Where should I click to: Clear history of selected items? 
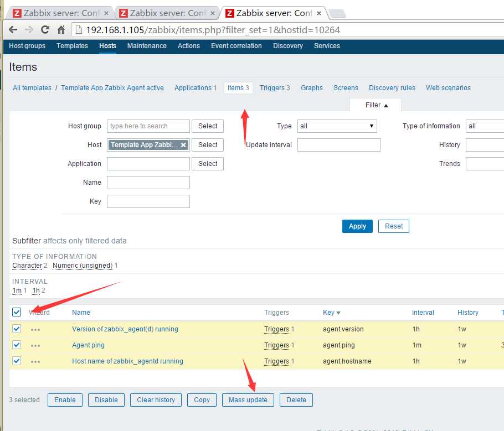(156, 400)
